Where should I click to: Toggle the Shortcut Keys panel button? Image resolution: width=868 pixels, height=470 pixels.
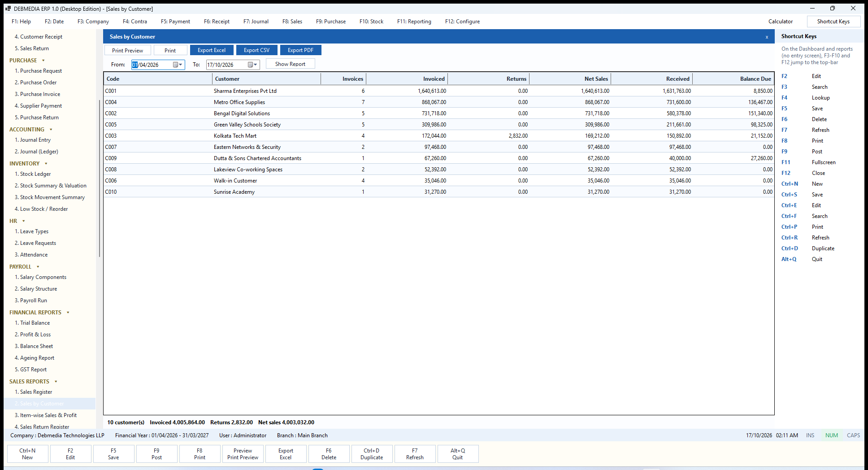click(x=833, y=22)
